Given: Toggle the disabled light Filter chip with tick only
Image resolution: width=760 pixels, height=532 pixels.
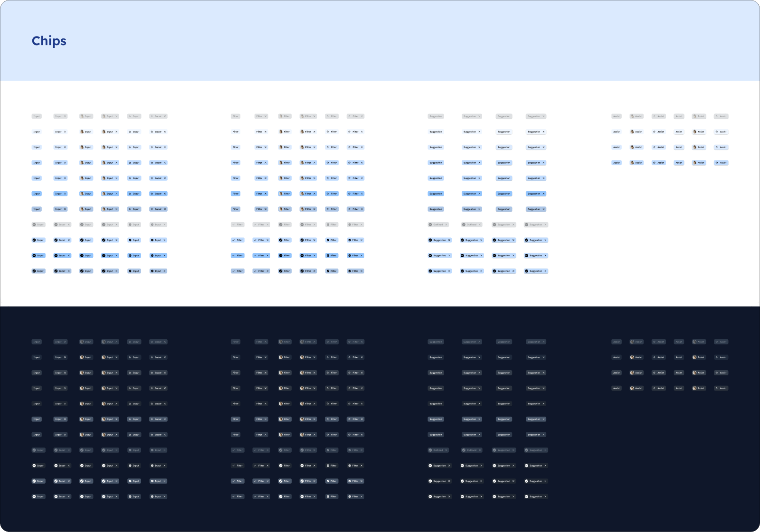Looking at the screenshot, I should click(237, 224).
